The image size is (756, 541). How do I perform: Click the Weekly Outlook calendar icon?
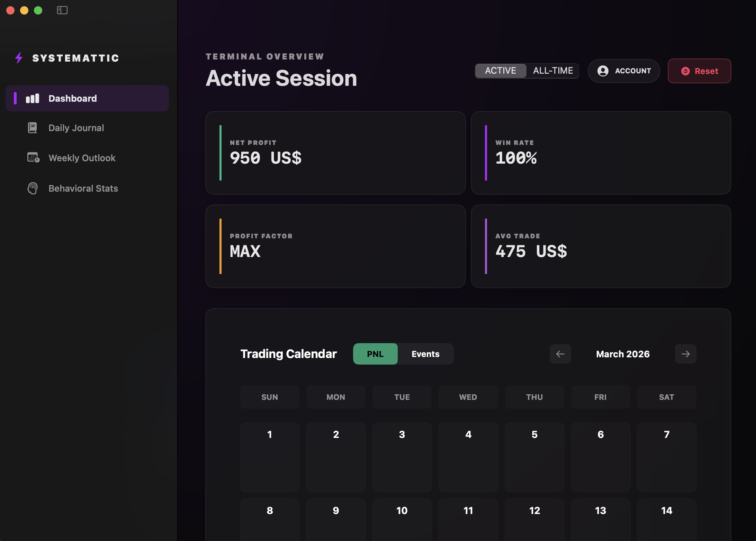[x=33, y=158]
